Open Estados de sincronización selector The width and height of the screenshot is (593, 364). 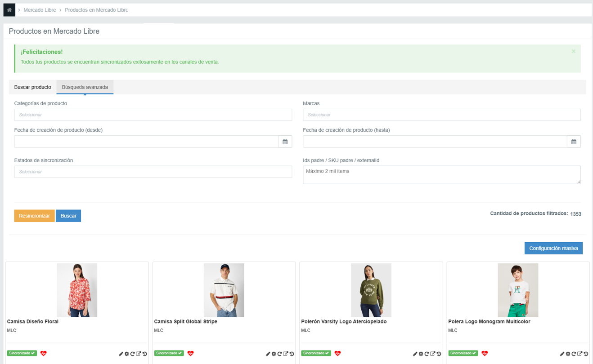tap(153, 172)
